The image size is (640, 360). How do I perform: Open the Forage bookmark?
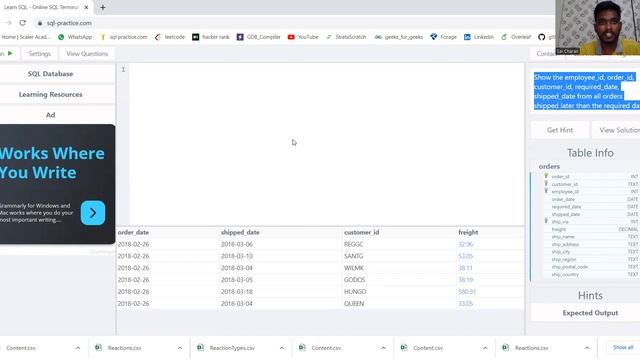coord(443,37)
